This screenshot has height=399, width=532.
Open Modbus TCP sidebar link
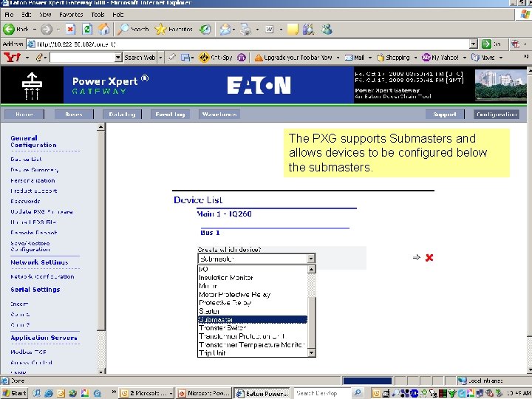[29, 352]
